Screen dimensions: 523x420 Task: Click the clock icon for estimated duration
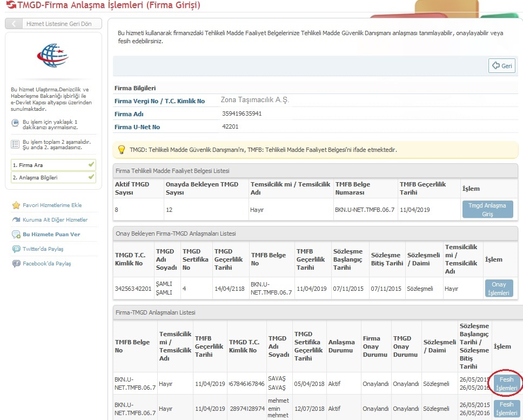[x=15, y=123]
